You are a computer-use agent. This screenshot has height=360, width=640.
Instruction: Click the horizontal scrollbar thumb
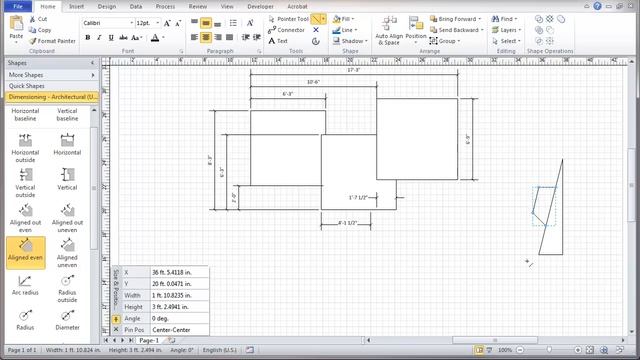(495, 340)
